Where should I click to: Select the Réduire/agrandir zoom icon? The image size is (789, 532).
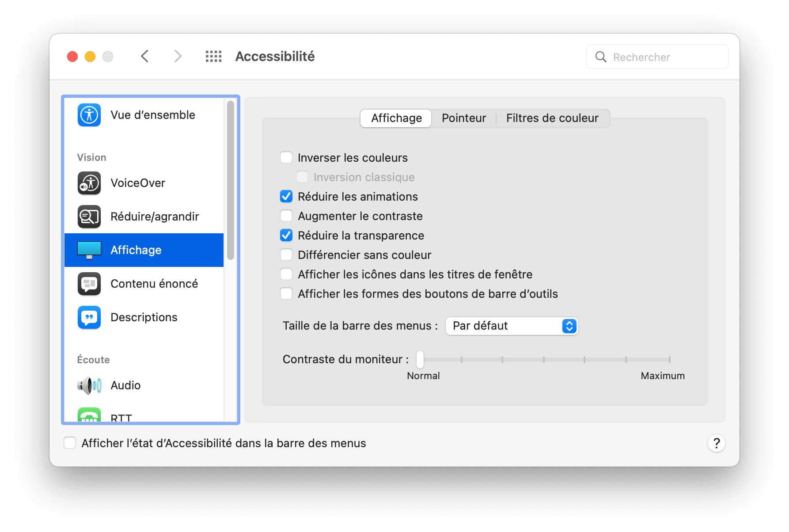89,217
